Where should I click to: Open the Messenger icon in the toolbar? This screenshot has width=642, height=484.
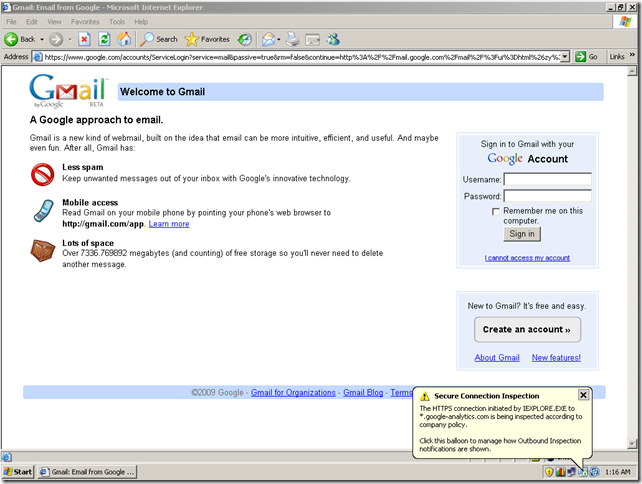point(333,39)
